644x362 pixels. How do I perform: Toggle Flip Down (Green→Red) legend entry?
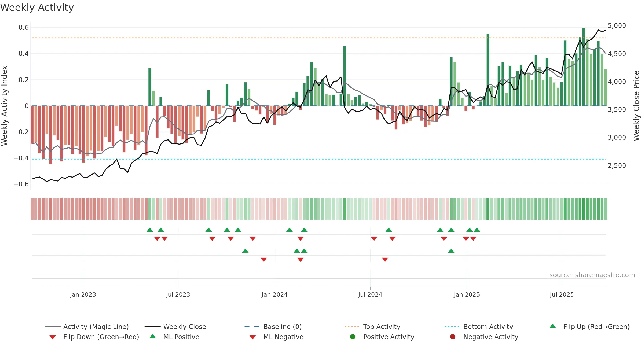(x=94, y=337)
